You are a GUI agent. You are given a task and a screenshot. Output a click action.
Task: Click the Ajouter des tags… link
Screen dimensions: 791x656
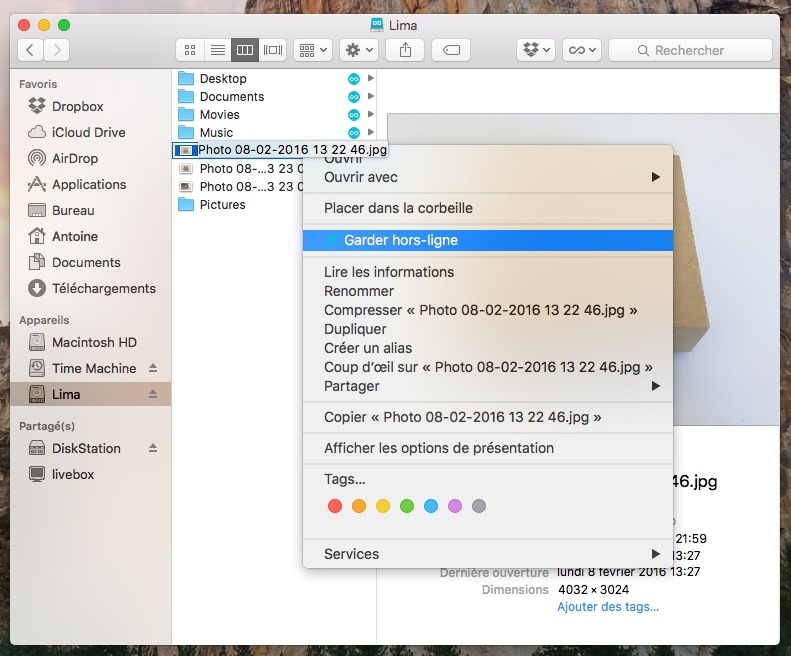click(x=608, y=607)
